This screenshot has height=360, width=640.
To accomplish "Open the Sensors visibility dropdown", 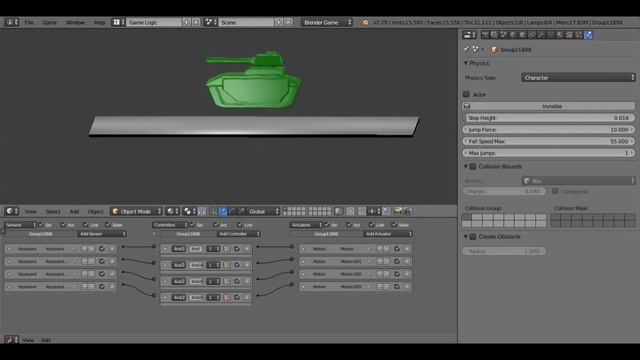I will pos(20,225).
